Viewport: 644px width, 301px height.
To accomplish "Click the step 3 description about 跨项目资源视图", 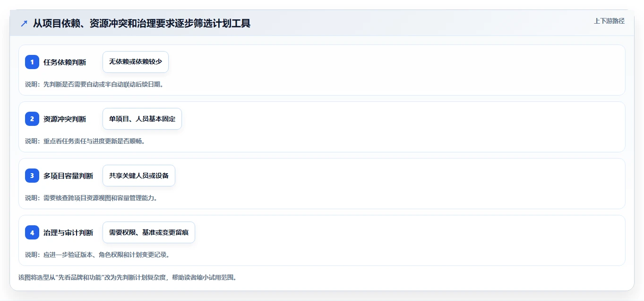I will [x=91, y=198].
